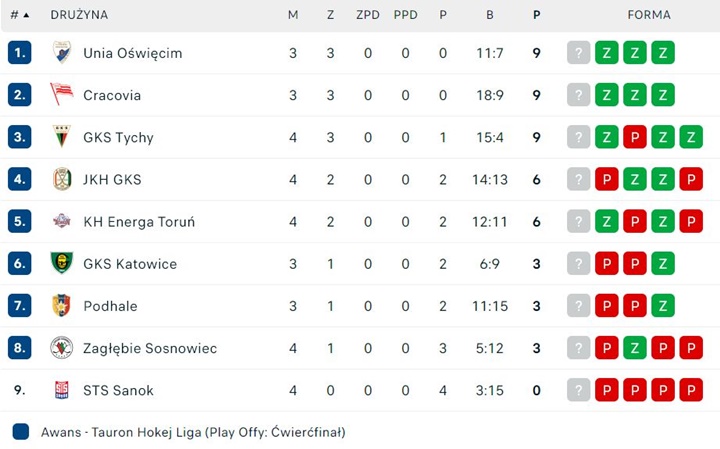The height and width of the screenshot is (449, 720).
Task: Open the STS Sanok team link
Action: click(x=118, y=390)
